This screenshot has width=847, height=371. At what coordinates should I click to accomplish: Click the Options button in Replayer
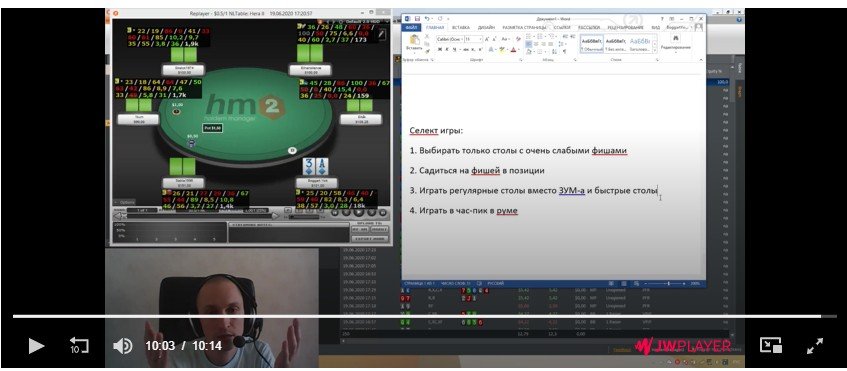(124, 202)
